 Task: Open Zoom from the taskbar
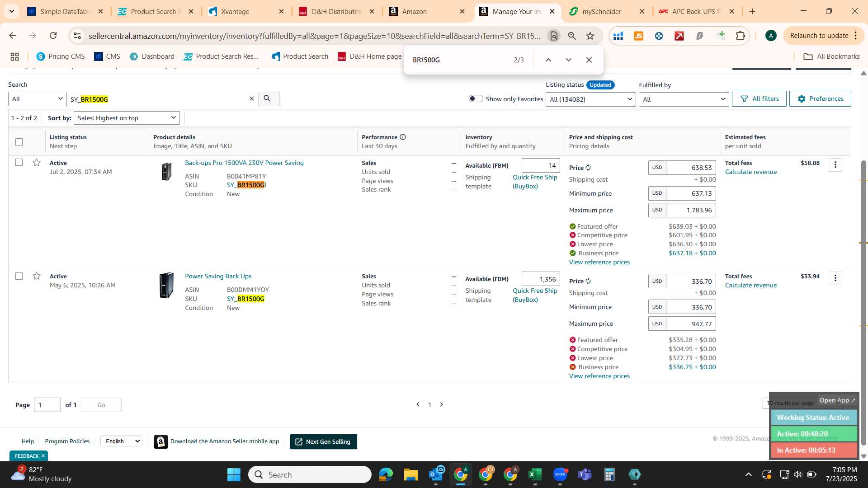point(560,474)
